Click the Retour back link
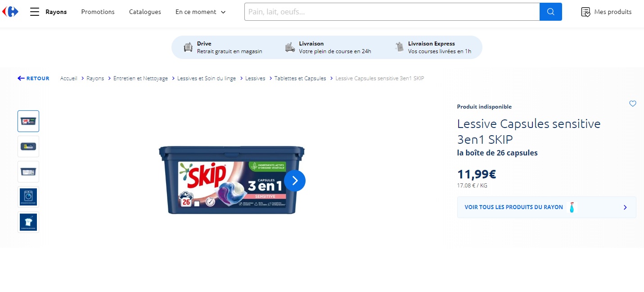The width and height of the screenshot is (644, 292). coord(33,78)
